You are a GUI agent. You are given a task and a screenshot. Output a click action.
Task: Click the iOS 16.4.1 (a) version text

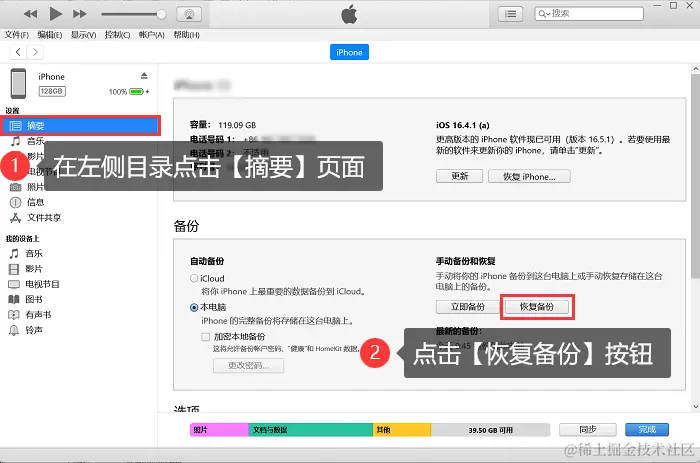pyautogui.click(x=462, y=125)
